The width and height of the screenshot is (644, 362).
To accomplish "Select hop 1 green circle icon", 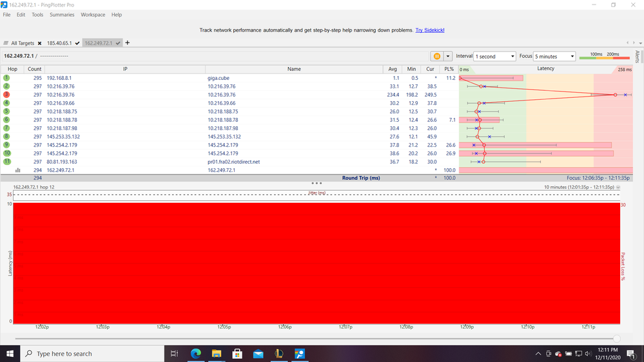I will click(x=6, y=77).
